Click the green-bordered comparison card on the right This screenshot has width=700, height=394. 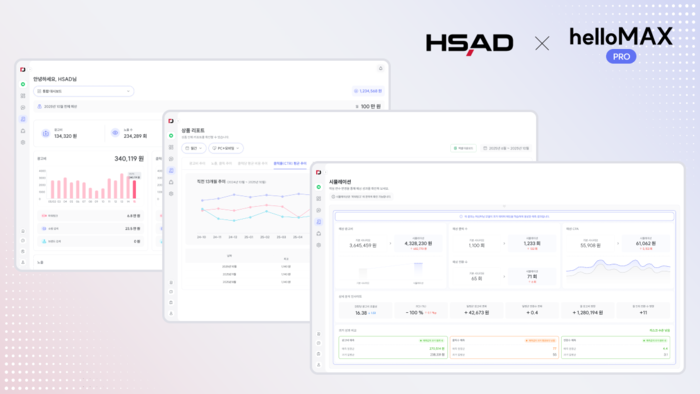(616, 348)
